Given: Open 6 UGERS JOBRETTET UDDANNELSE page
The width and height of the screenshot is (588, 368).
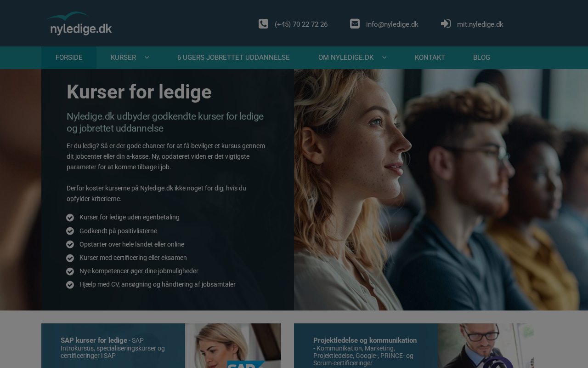Looking at the screenshot, I should [x=233, y=57].
